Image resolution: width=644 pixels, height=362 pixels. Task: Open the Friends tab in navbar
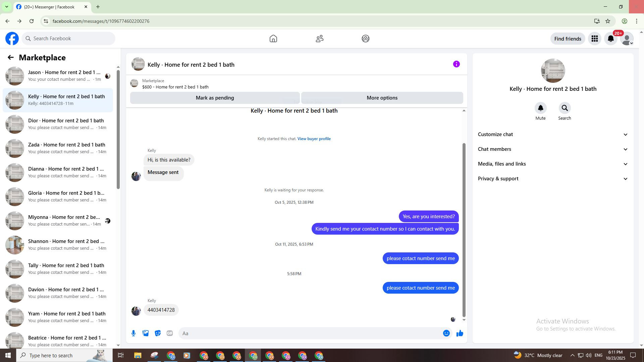(319, 39)
